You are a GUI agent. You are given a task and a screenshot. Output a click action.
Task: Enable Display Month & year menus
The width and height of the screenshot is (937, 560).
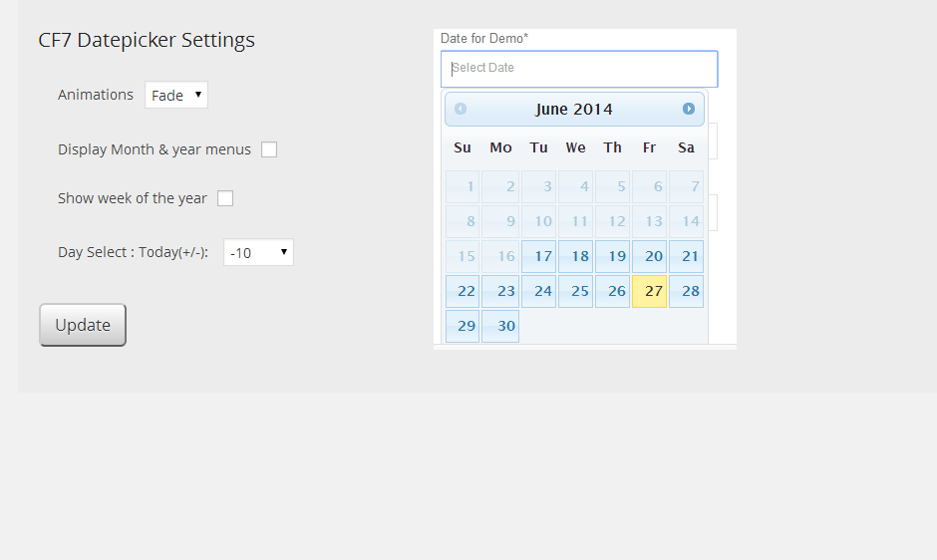pos(269,149)
